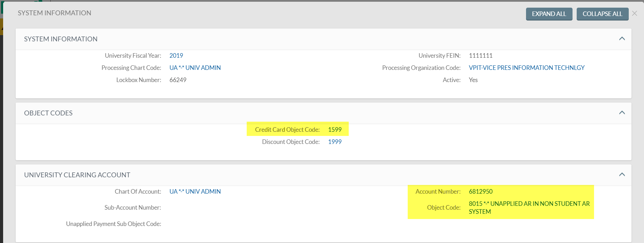Open Account Number 6812950 link

click(x=481, y=192)
